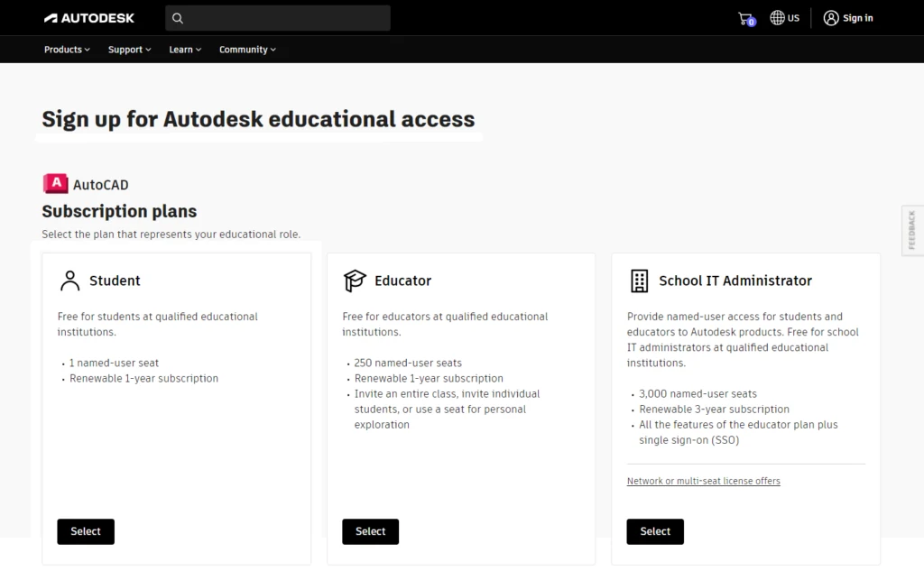Viewport: 924px width, 580px height.
Task: Click 'All the features of the educator plan' bullet
Action: click(738, 432)
